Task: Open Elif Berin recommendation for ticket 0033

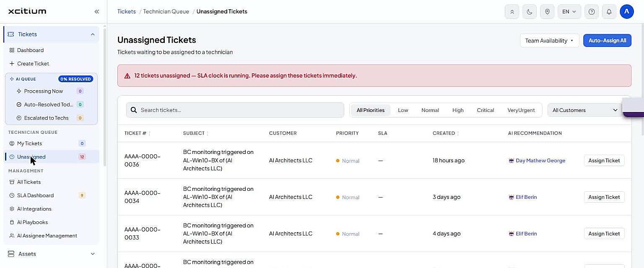Action: pyautogui.click(x=522, y=234)
